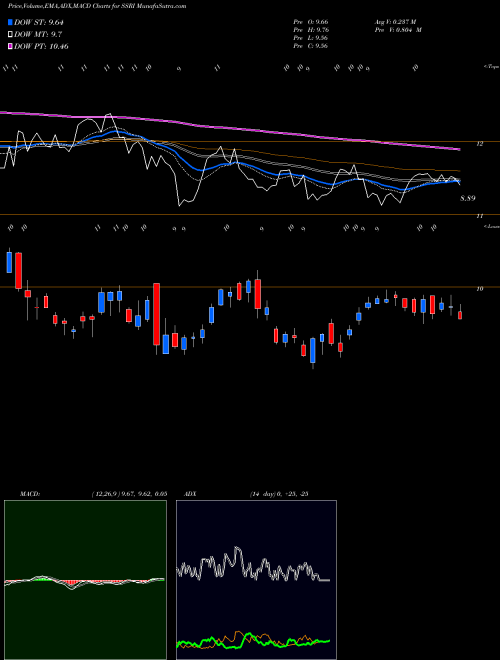This screenshot has width=500, height=660.
Task: Select the 'DOW MT: 9.7' legend text
Action: tap(39, 34)
